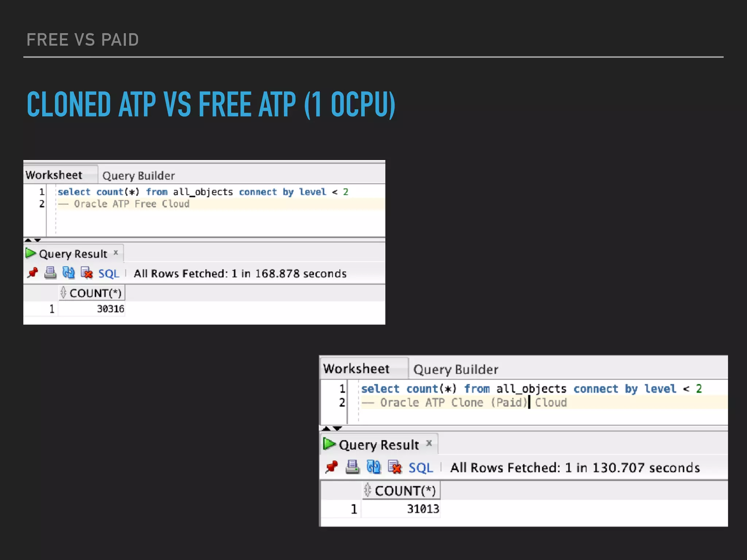Click green run icon on Free Cloud Query Result tab
The width and height of the screenshot is (747, 560).
31,253
